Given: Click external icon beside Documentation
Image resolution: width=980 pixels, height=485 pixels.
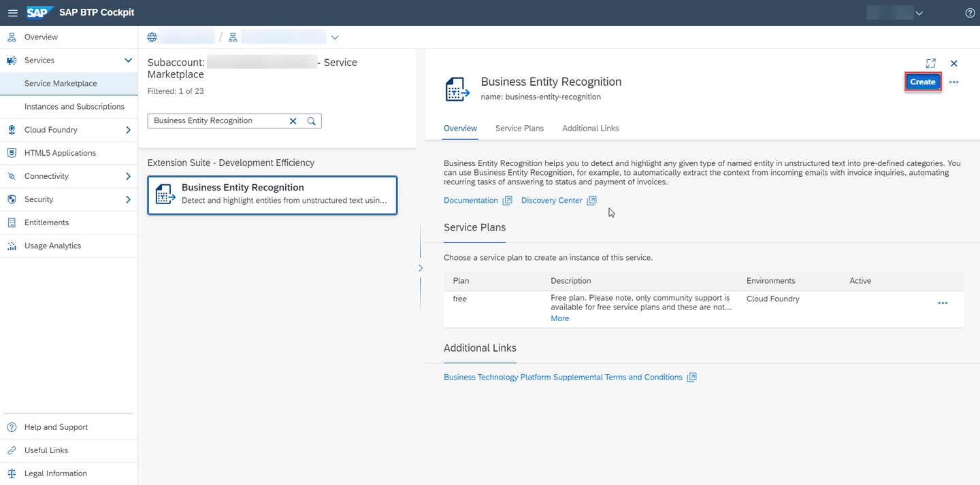Looking at the screenshot, I should pos(507,201).
